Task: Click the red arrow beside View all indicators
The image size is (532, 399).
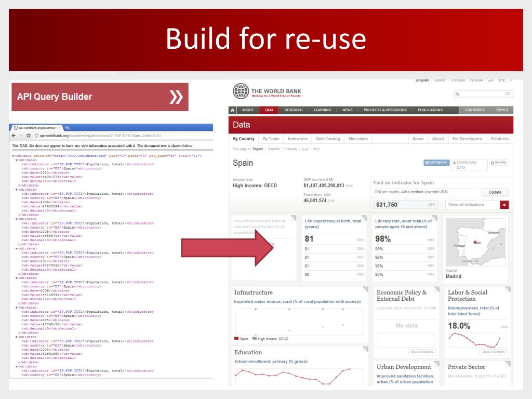Action: (x=504, y=205)
